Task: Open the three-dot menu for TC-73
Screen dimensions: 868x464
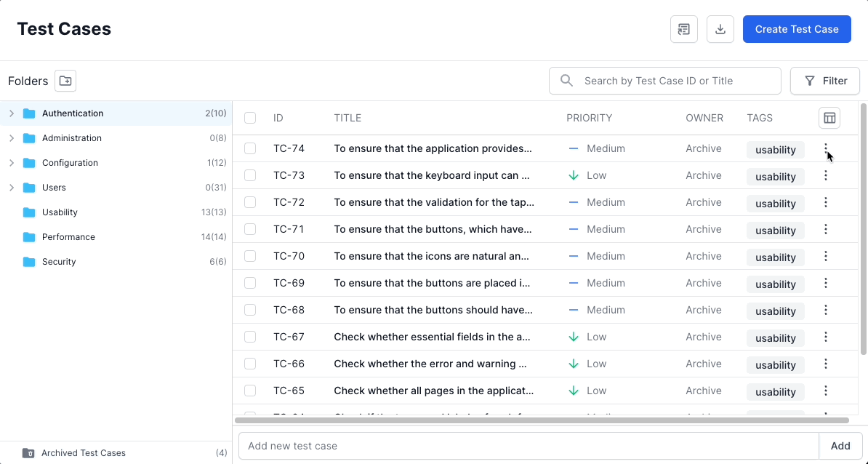Action: click(825, 175)
